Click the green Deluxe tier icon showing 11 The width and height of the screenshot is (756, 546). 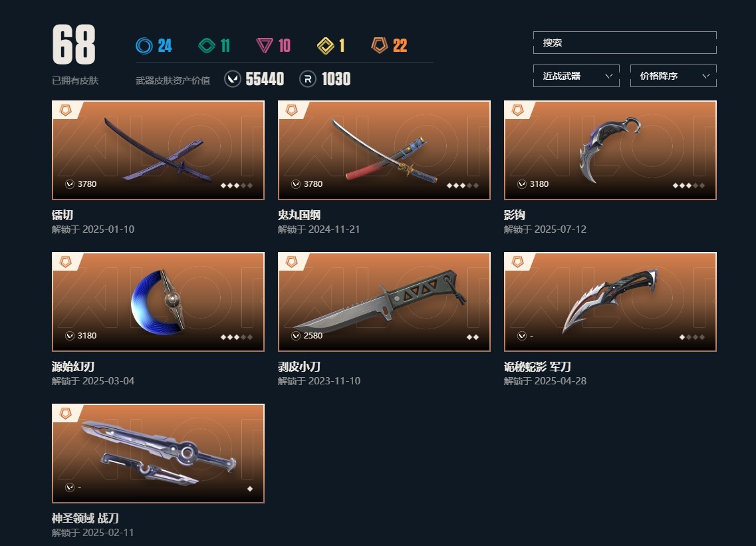coord(207,46)
